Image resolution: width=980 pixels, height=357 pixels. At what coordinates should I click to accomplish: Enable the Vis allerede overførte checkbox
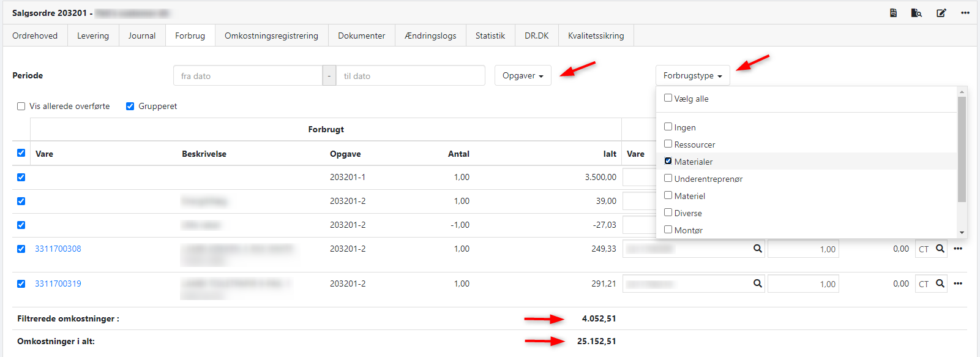point(21,107)
